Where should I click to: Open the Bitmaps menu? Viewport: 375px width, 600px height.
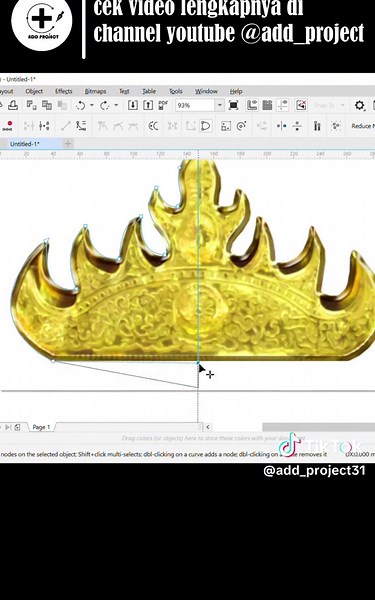click(x=95, y=91)
